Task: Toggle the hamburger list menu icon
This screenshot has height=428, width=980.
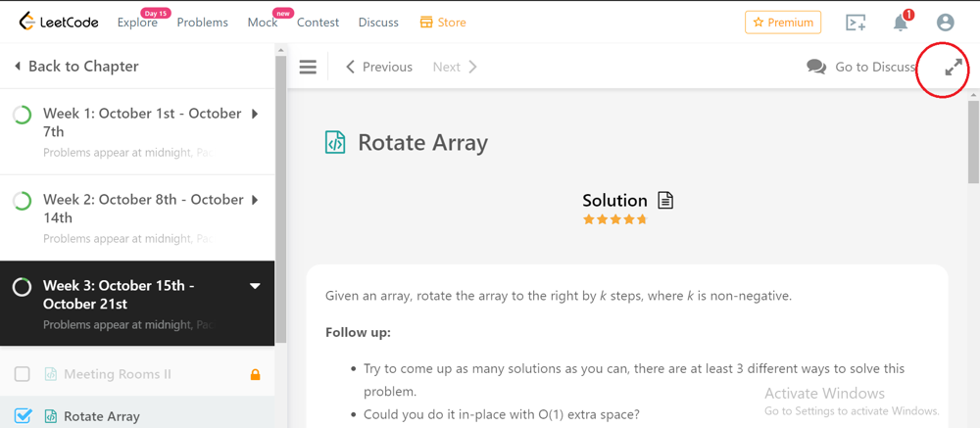Action: click(308, 67)
